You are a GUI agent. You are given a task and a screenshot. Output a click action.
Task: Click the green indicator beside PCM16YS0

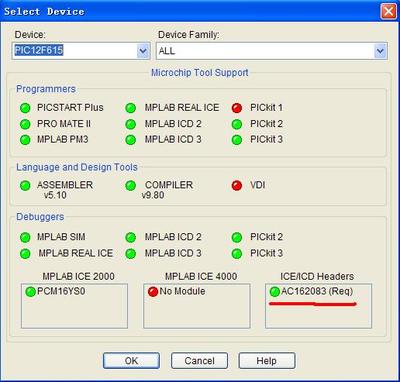pos(31,292)
